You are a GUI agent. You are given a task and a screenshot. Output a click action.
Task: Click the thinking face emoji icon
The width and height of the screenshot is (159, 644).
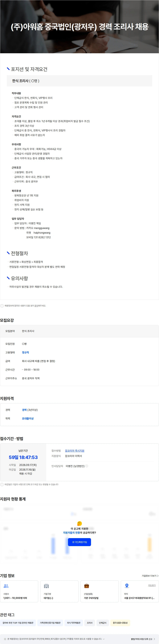pyautogui.click(x=79, y=524)
